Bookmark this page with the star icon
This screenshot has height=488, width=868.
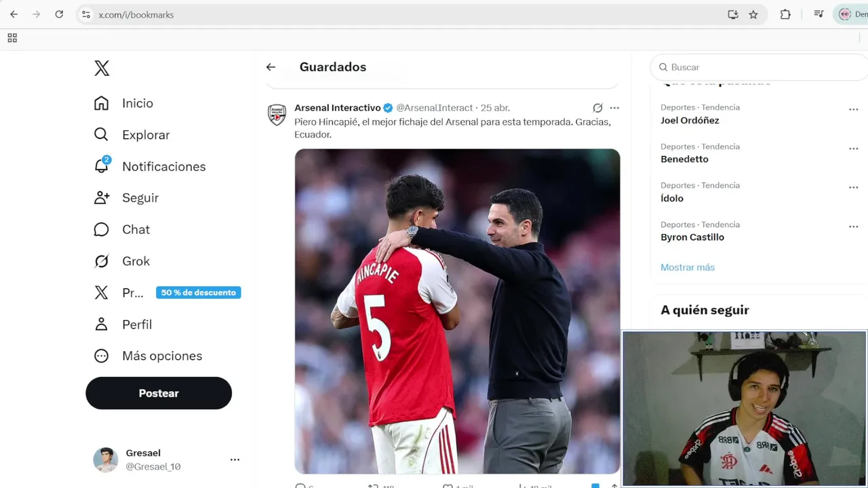pyautogui.click(x=753, y=14)
